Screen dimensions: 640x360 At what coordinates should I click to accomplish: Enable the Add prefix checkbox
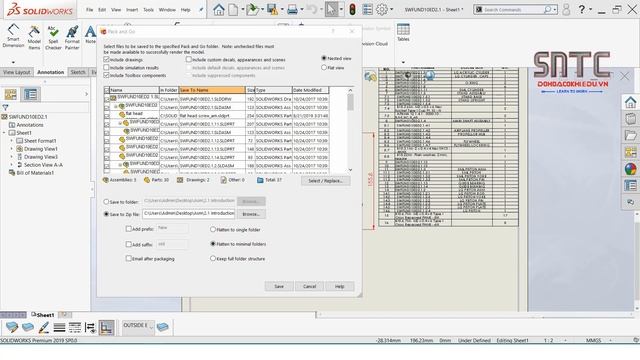129,229
